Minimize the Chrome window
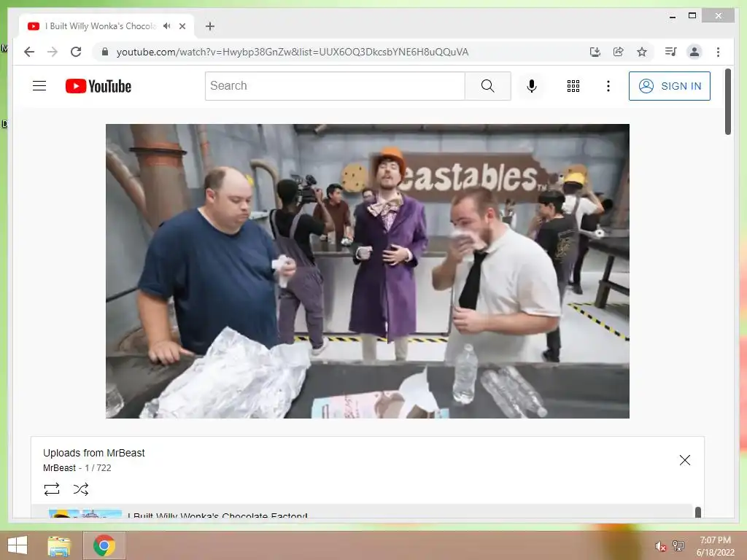Screen dimensions: 747x560 coord(673,16)
